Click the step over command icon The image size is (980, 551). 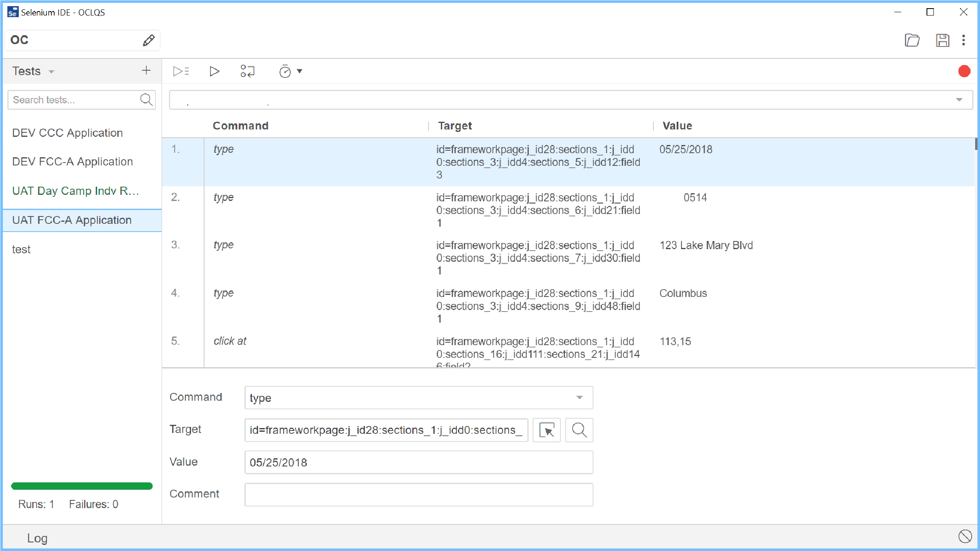click(247, 71)
